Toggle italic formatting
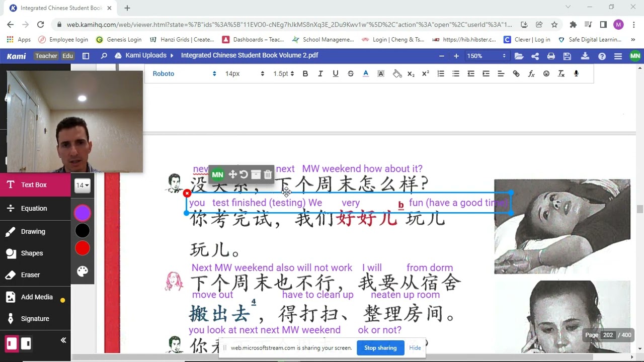Screen dimensions: 644x362 [x=320, y=74]
